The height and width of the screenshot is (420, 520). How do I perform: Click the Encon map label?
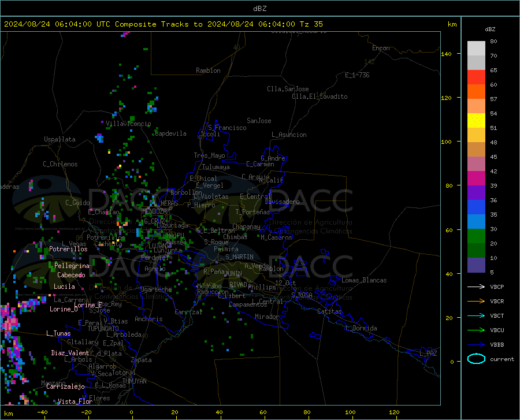click(381, 48)
